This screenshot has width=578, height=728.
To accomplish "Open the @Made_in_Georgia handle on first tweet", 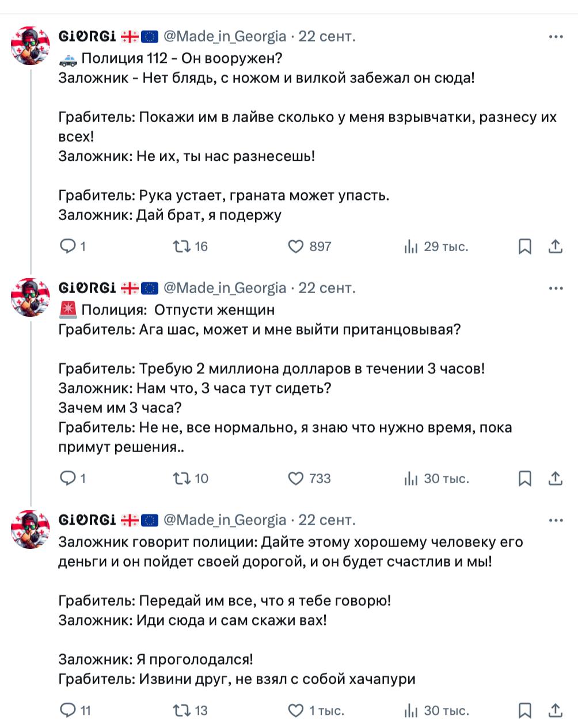I will coord(225,36).
